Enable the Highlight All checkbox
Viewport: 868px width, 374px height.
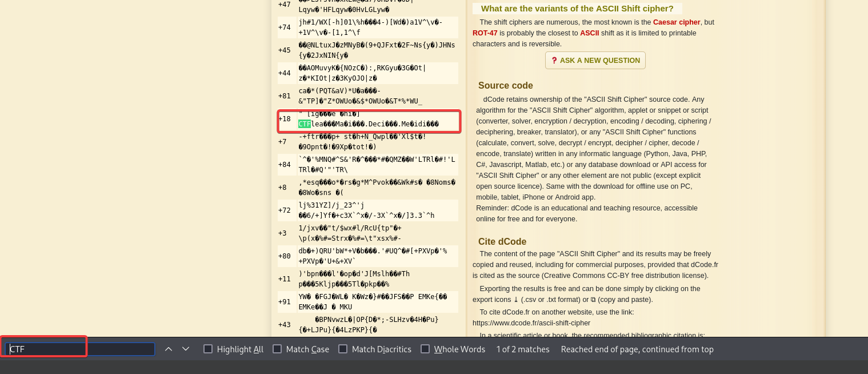[x=208, y=349]
